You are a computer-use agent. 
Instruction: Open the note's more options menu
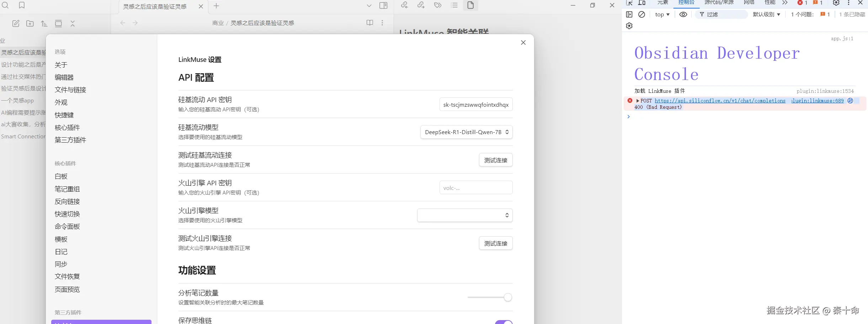[382, 23]
